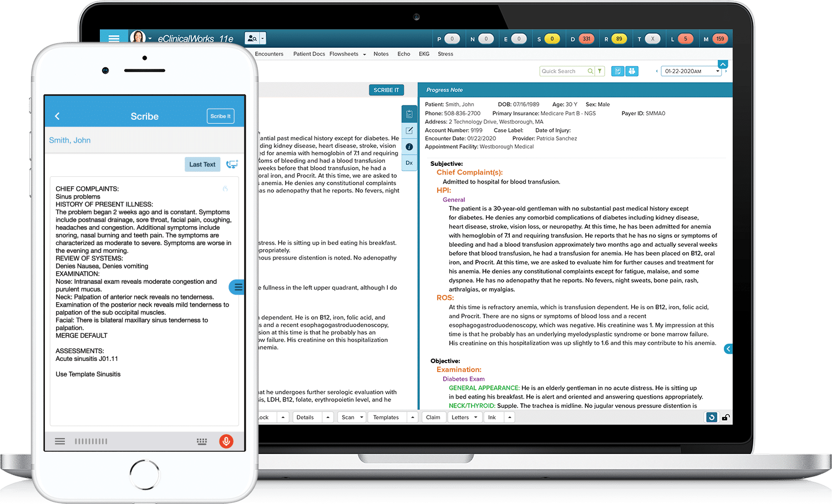Tap the red microphone button on phone

(x=226, y=441)
